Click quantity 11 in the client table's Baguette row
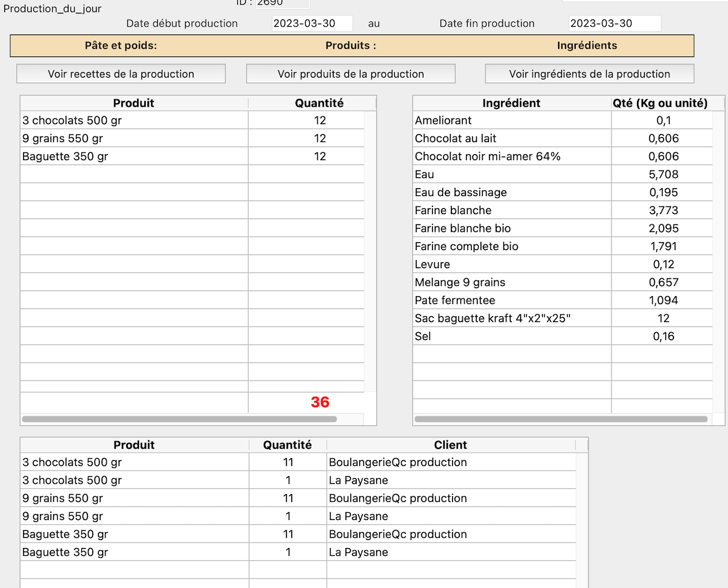The width and height of the screenshot is (728, 588). click(x=288, y=534)
